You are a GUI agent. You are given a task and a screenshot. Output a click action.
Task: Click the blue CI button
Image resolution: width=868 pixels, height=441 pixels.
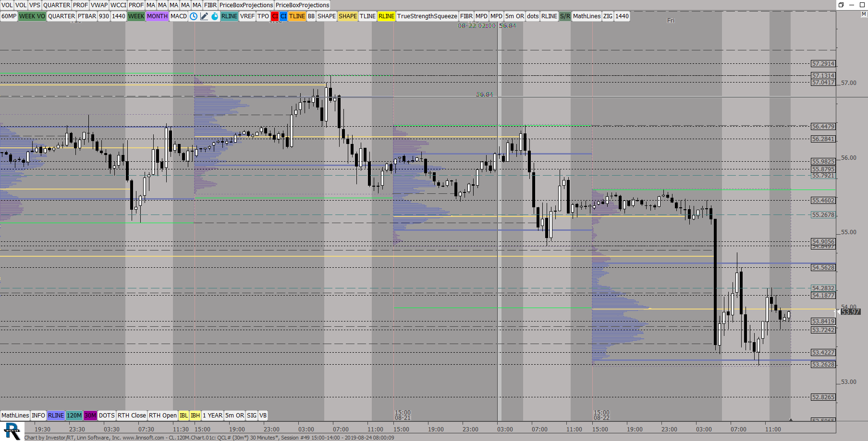[x=283, y=16]
